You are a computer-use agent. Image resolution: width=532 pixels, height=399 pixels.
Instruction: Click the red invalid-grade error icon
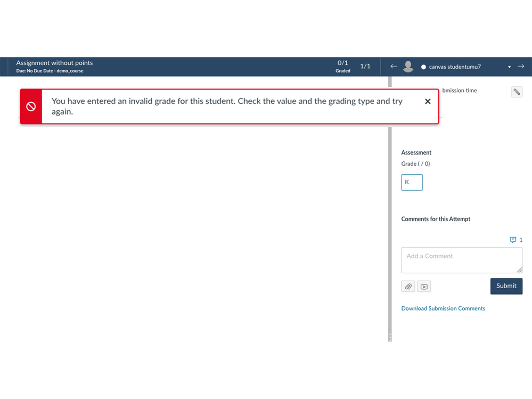tap(31, 107)
